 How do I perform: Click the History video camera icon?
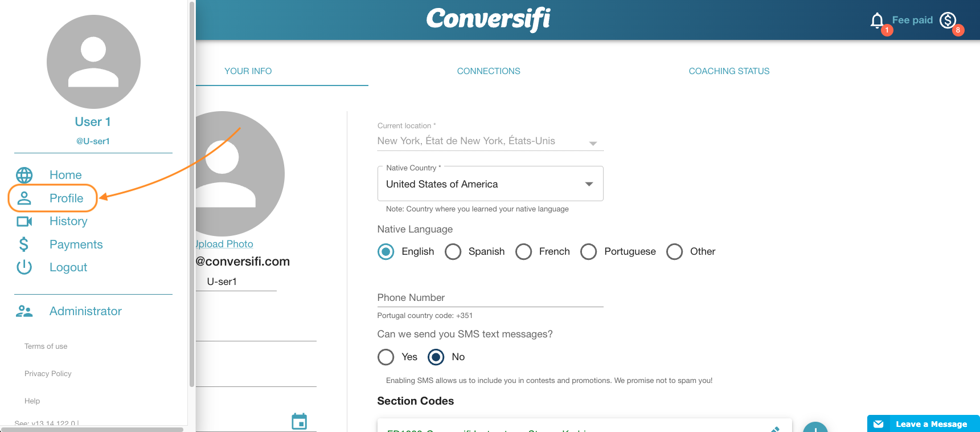coord(24,221)
